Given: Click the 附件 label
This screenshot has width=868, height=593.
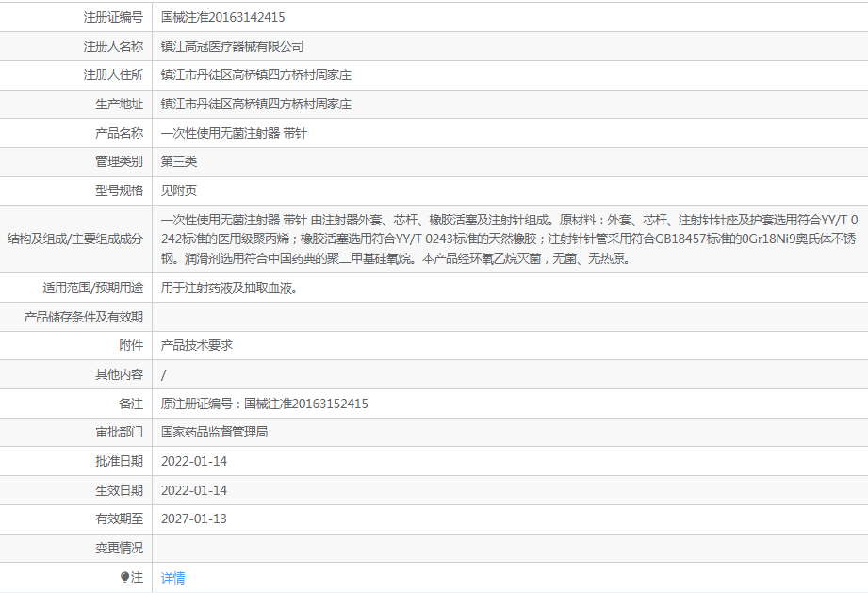Looking at the screenshot, I should [x=131, y=345].
